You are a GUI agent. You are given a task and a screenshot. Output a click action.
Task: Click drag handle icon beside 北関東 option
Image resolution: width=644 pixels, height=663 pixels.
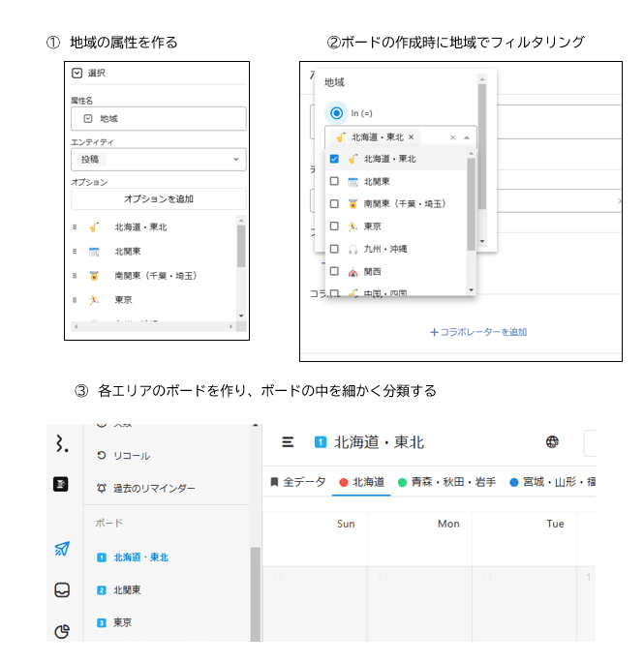(75, 252)
